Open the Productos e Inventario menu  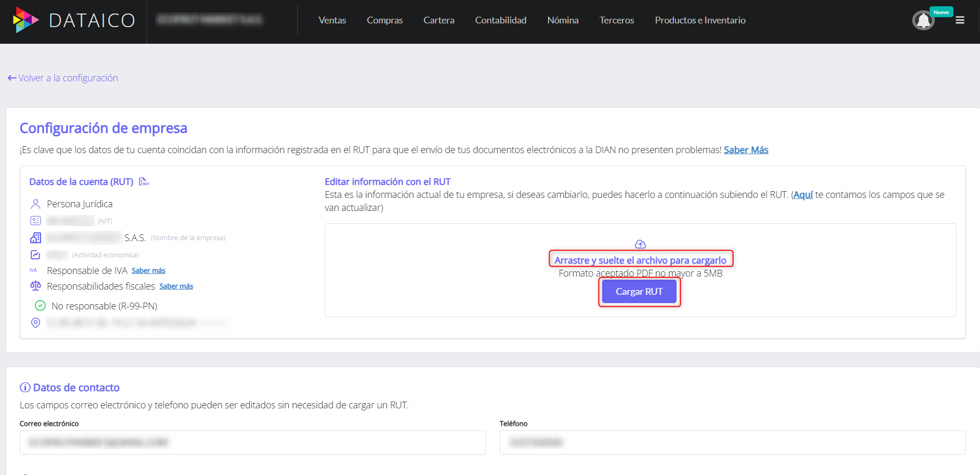click(x=700, y=20)
